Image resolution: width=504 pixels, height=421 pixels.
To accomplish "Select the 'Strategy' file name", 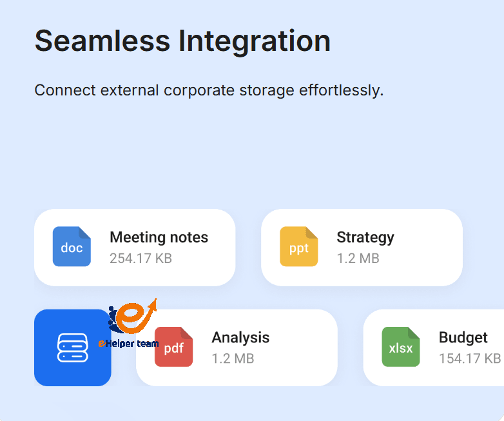I will [365, 237].
